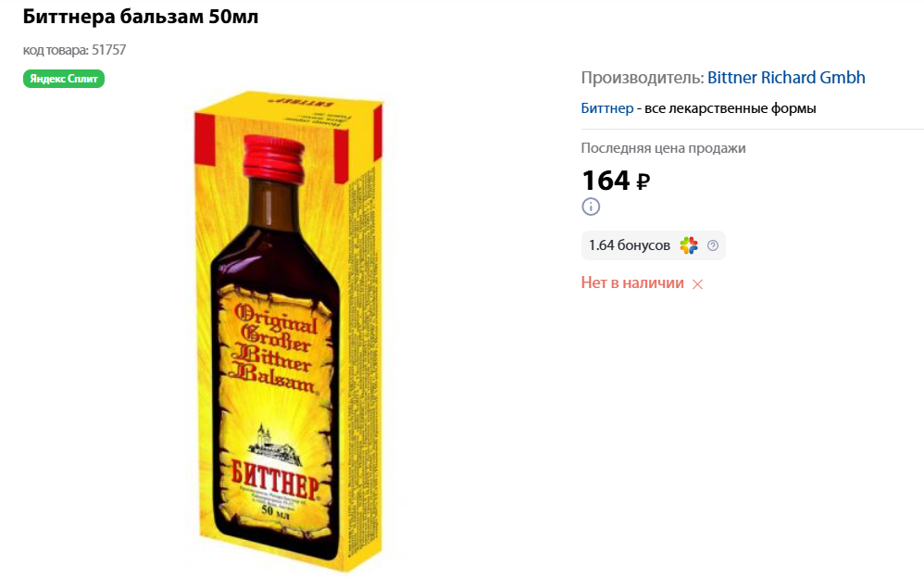Follow the blue Биттнер link
Viewport: 924px width, 577px height.
(607, 107)
